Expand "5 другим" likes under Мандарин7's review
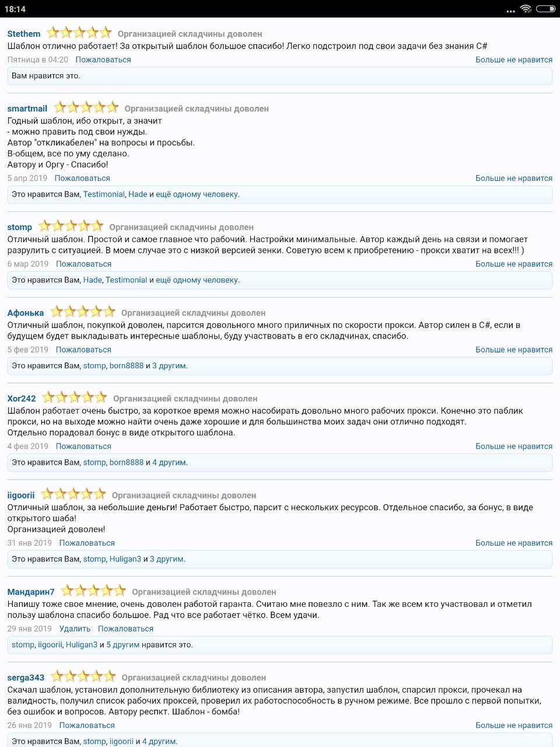 pyautogui.click(x=123, y=645)
